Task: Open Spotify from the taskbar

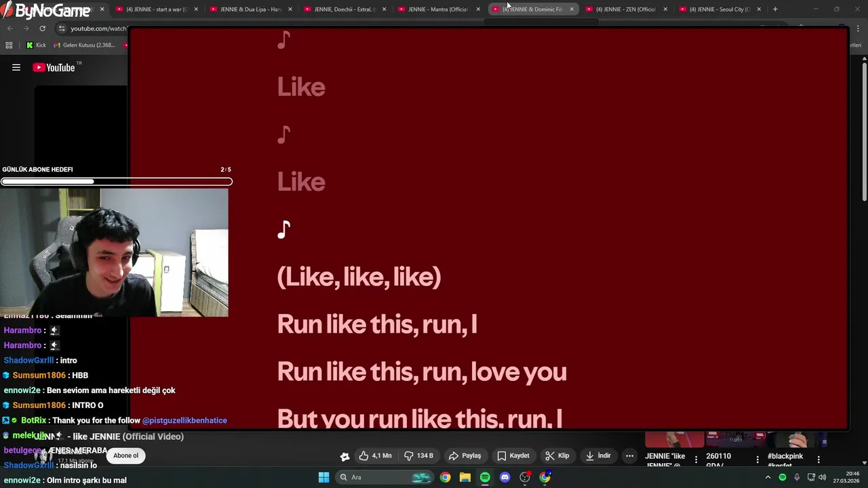Action: coord(485,477)
